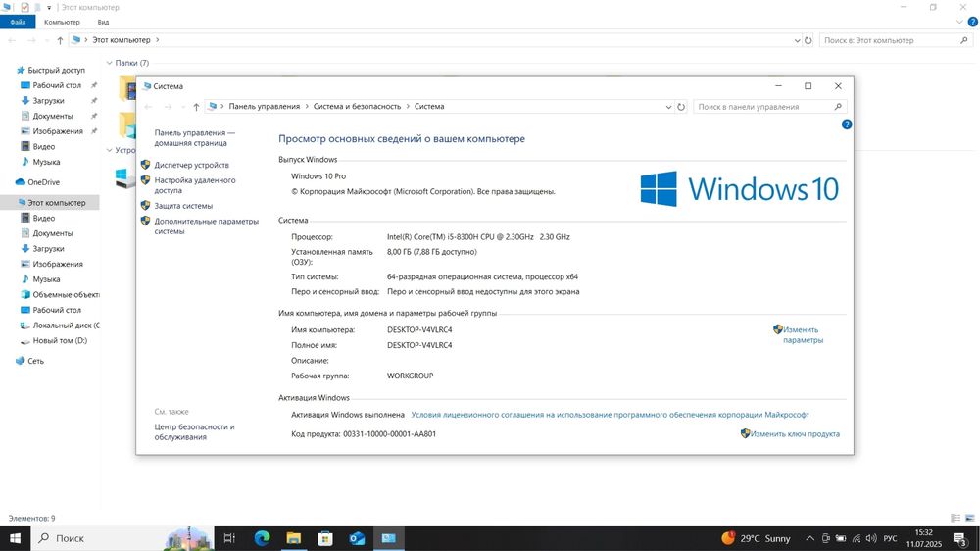980x551 pixels.
Task: Select Система и безопасность breadcrumb
Action: click(x=357, y=106)
